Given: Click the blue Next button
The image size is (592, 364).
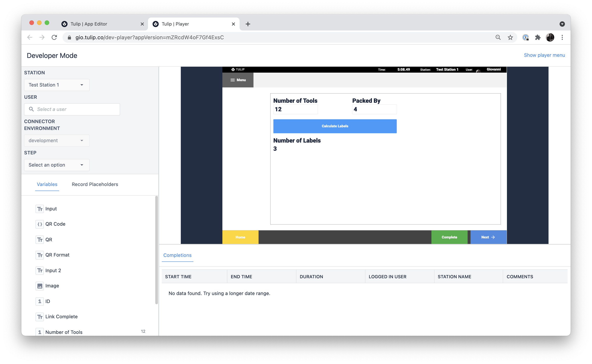Looking at the screenshot, I should [488, 237].
